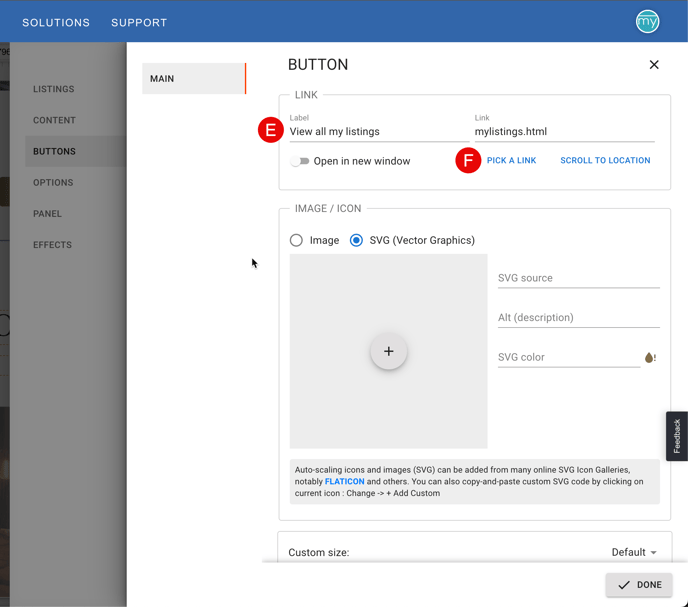
Task: Close the Button dialog with X
Action: tap(654, 65)
